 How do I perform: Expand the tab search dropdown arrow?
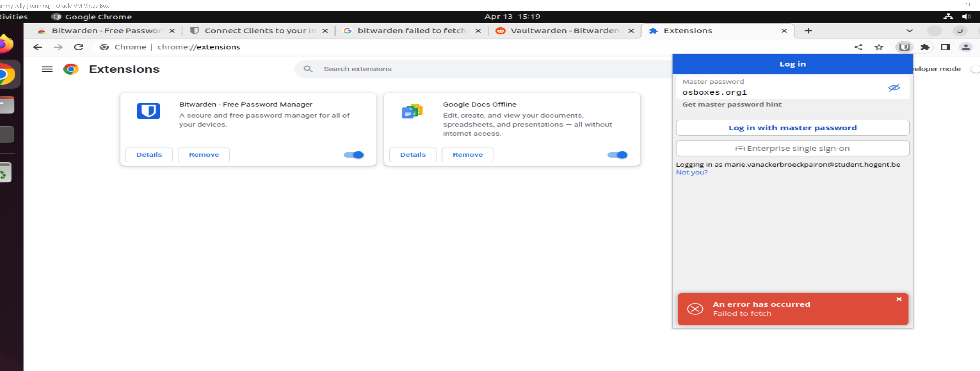[909, 31]
